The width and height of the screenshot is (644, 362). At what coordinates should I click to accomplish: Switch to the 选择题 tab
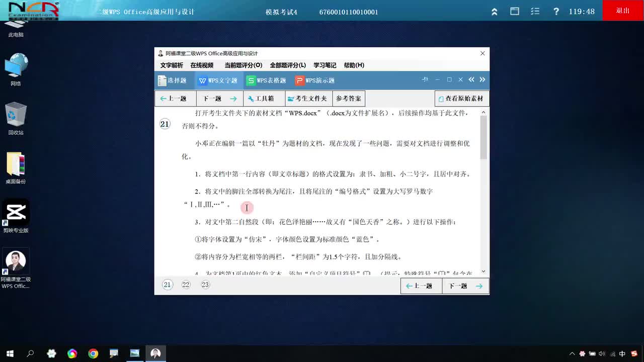(x=173, y=80)
